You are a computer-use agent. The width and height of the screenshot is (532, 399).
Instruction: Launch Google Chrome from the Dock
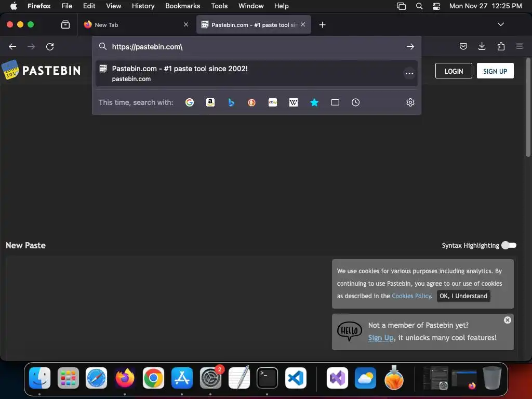[x=153, y=378]
